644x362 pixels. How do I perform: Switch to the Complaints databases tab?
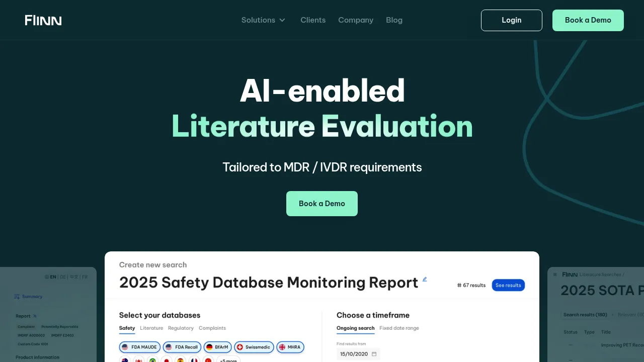coord(212,328)
